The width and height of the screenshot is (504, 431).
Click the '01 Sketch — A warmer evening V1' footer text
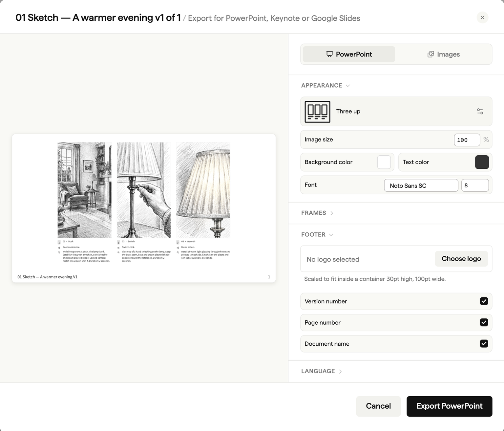click(x=48, y=277)
